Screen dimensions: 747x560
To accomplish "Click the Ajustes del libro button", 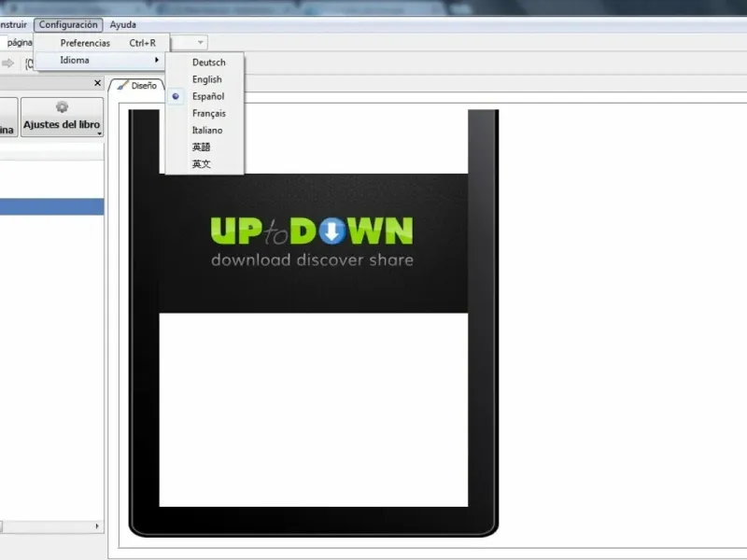I will coord(62,118).
